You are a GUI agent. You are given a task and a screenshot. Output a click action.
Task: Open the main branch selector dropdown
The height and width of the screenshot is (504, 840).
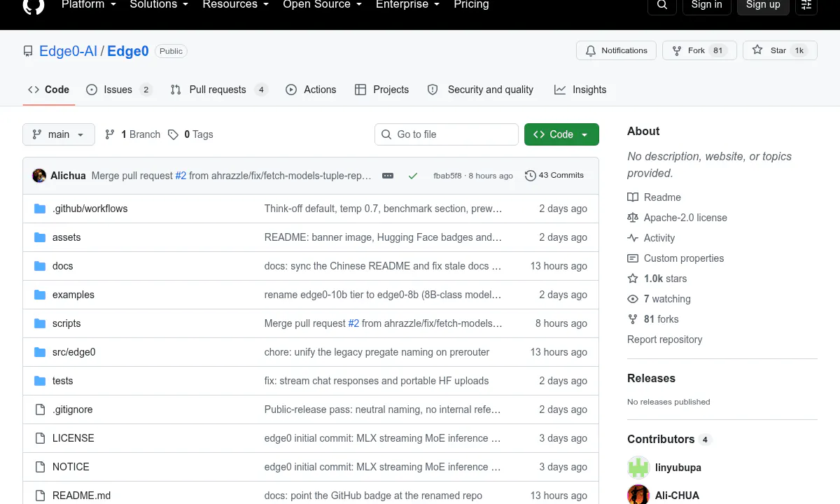coord(59,134)
